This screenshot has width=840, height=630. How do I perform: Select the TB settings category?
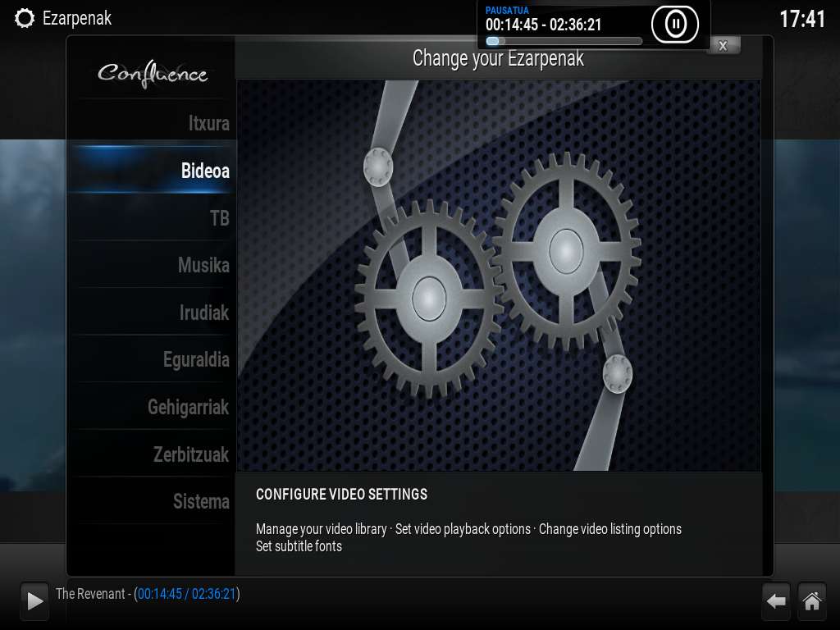pyautogui.click(x=152, y=217)
